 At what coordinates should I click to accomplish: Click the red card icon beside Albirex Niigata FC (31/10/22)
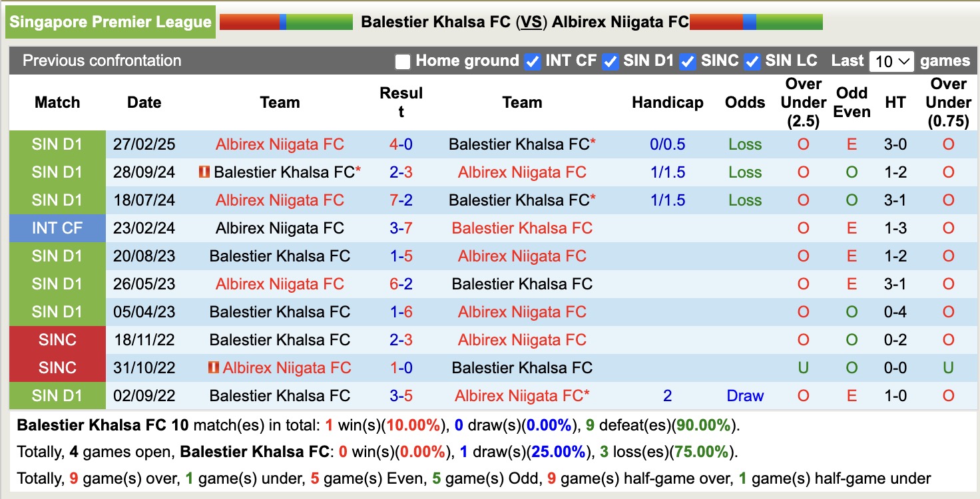214,367
